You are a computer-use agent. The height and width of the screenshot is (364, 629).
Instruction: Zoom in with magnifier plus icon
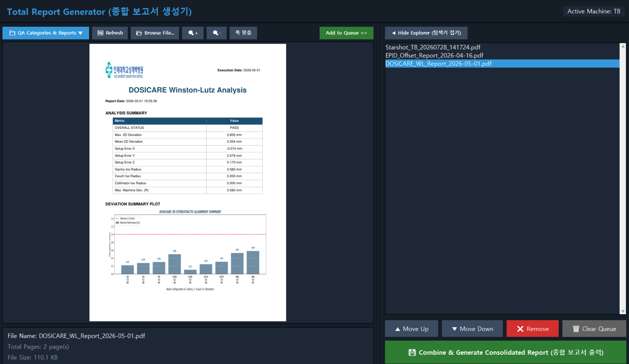(193, 33)
